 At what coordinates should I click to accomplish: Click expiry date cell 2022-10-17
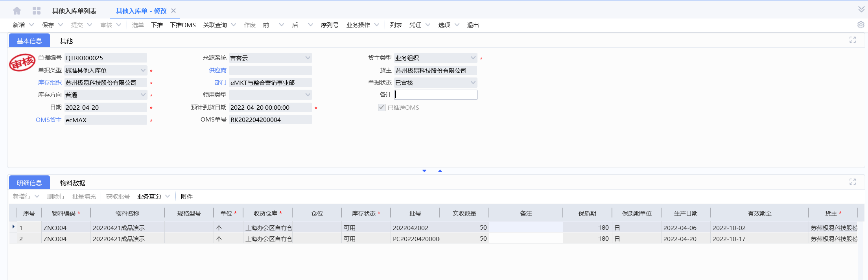(x=759, y=238)
